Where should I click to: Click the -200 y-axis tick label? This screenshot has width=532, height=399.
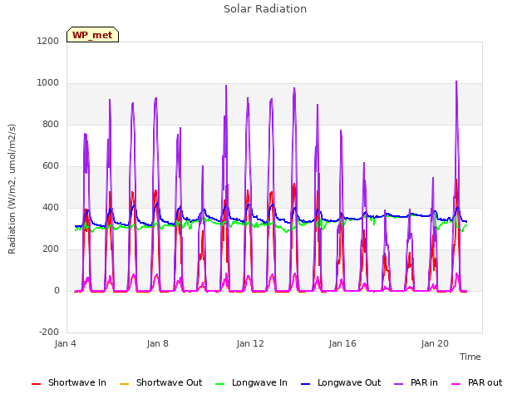(x=49, y=332)
